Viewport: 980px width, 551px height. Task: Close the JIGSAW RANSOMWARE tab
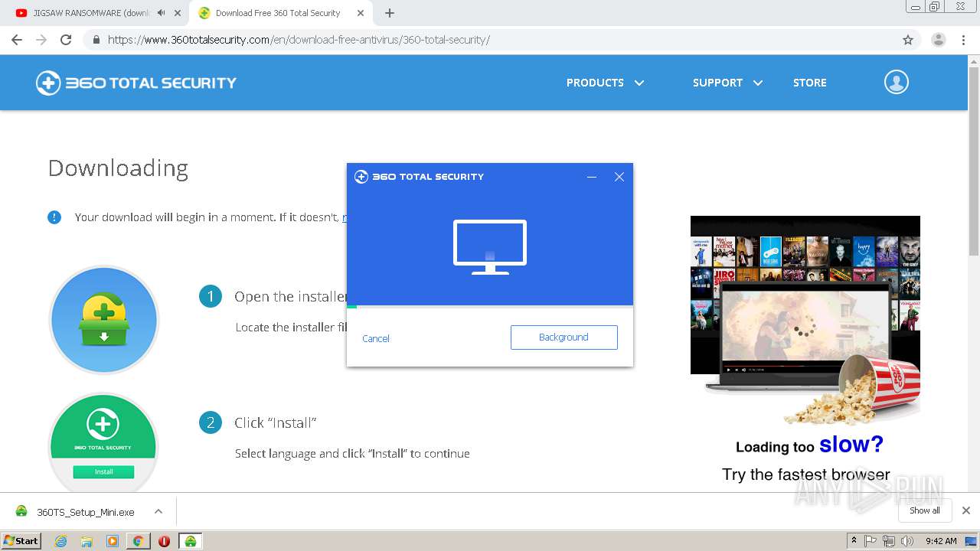click(x=178, y=13)
